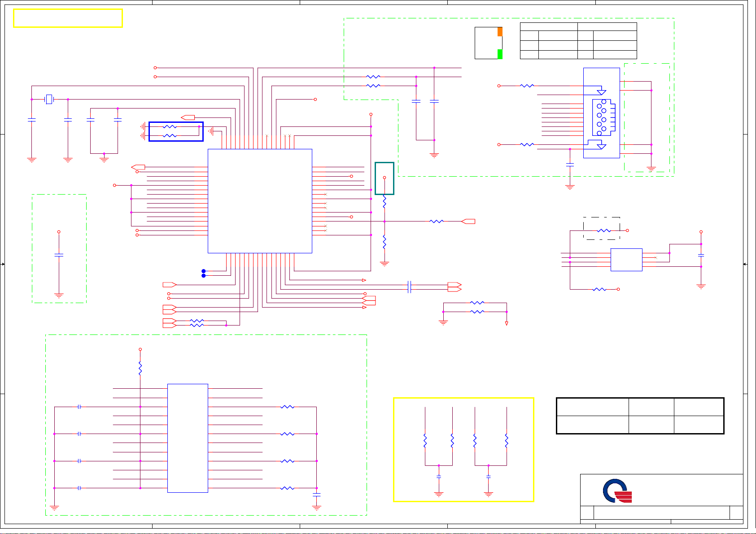Select the IC inside the bottom dashed region

(x=188, y=438)
